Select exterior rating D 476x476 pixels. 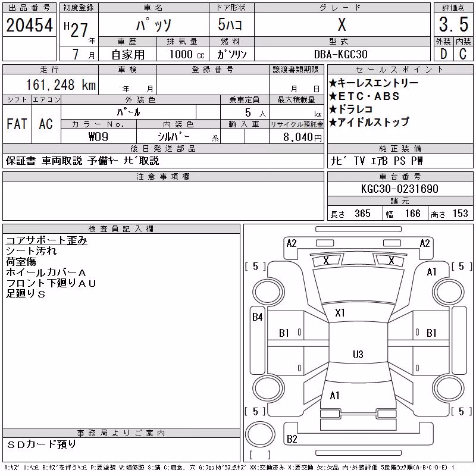pyautogui.click(x=443, y=54)
